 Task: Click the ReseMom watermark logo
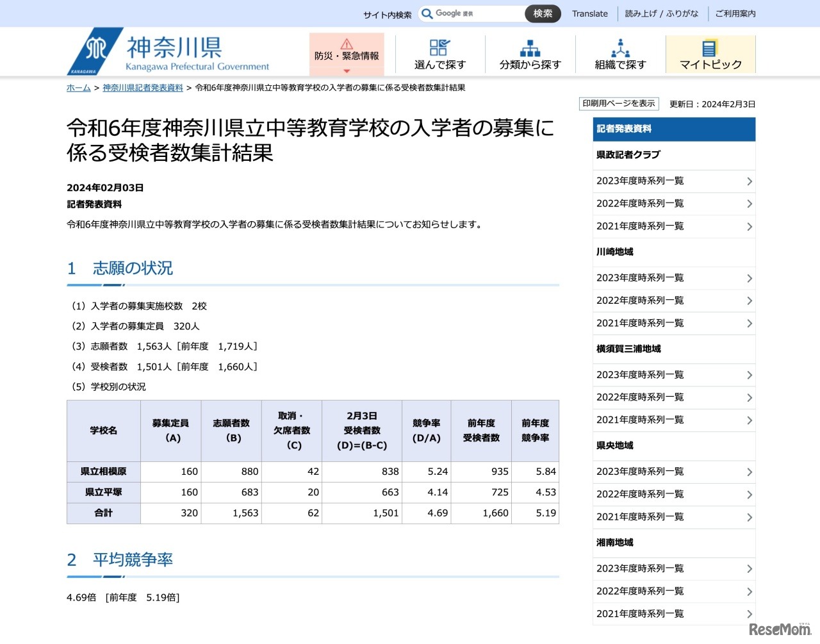(780, 629)
